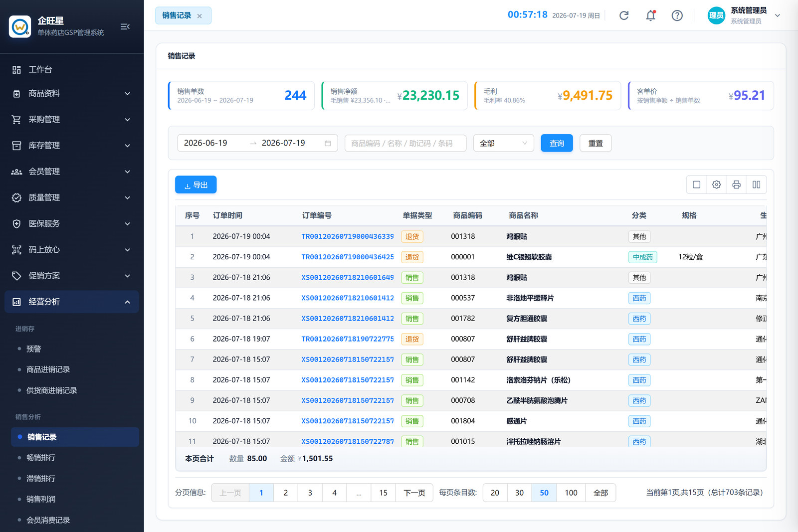Go to 下一页 next page
This screenshot has height=532, width=798.
click(414, 493)
